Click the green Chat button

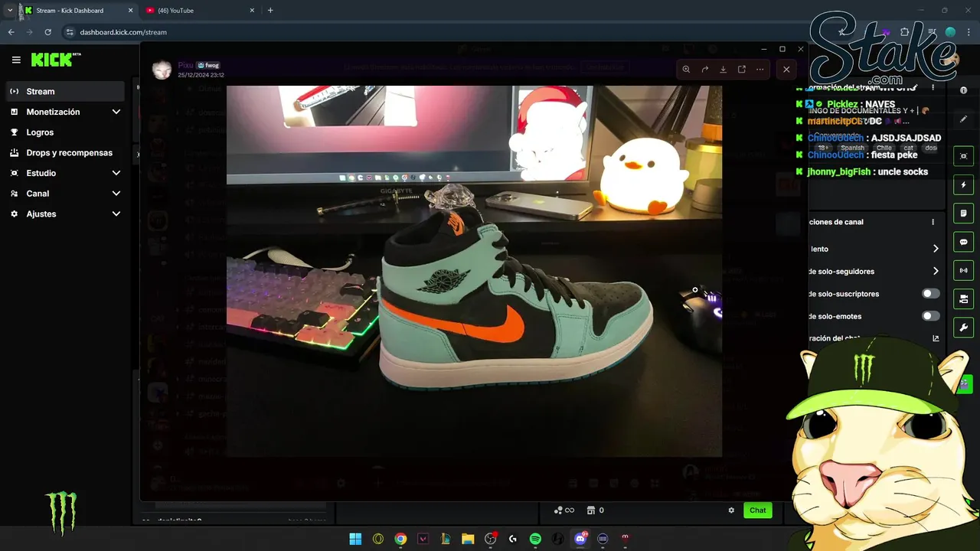coord(757,510)
